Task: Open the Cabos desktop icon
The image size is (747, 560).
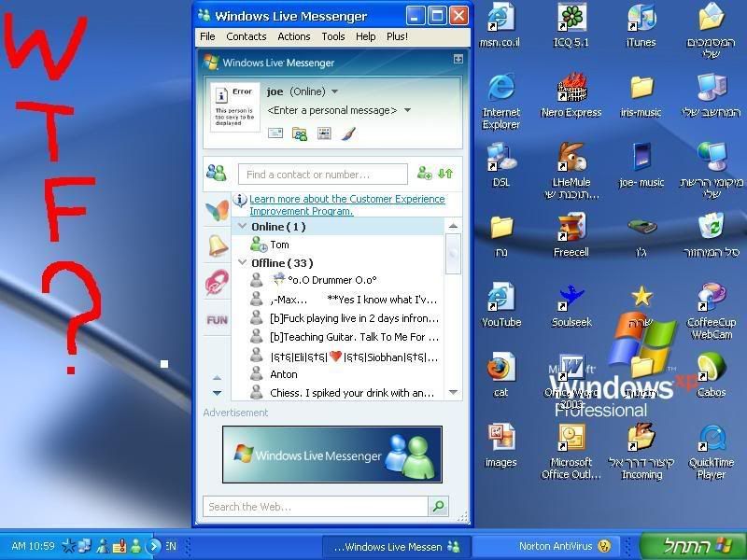Action: pos(712,374)
